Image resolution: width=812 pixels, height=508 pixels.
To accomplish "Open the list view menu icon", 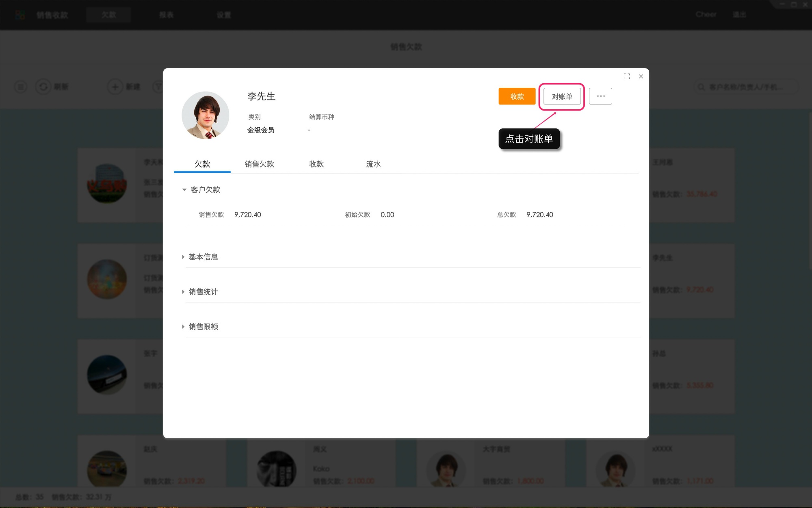I will click(20, 87).
